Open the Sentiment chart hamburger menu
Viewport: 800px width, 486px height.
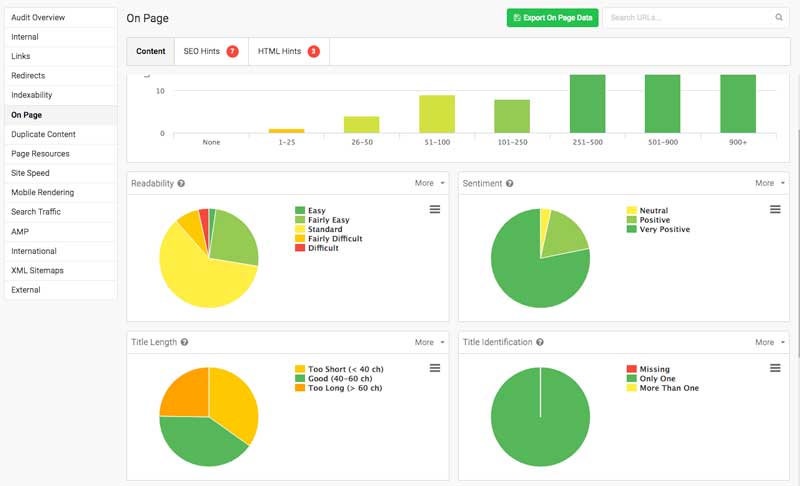point(775,209)
